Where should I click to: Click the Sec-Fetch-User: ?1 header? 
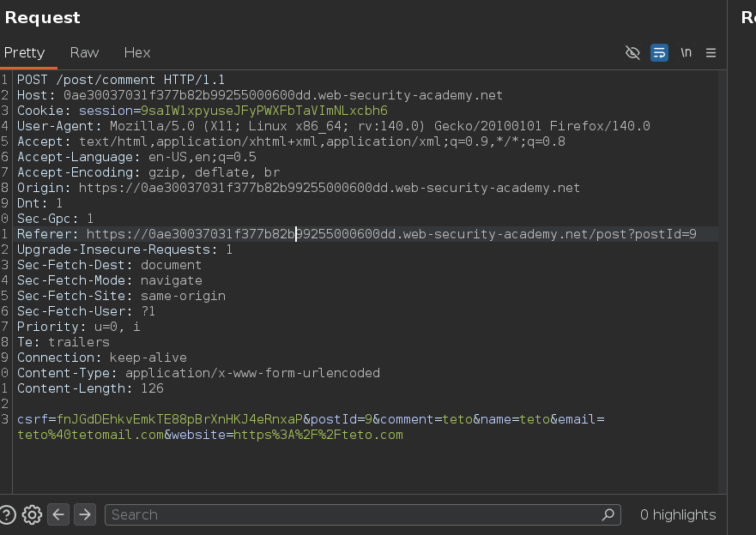(x=87, y=310)
